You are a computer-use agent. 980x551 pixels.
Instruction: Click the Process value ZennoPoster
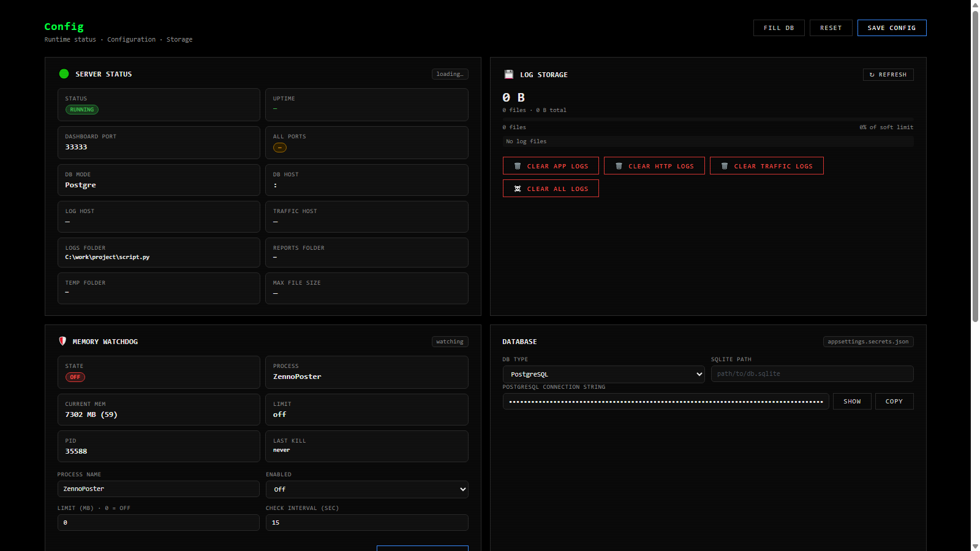297,377
